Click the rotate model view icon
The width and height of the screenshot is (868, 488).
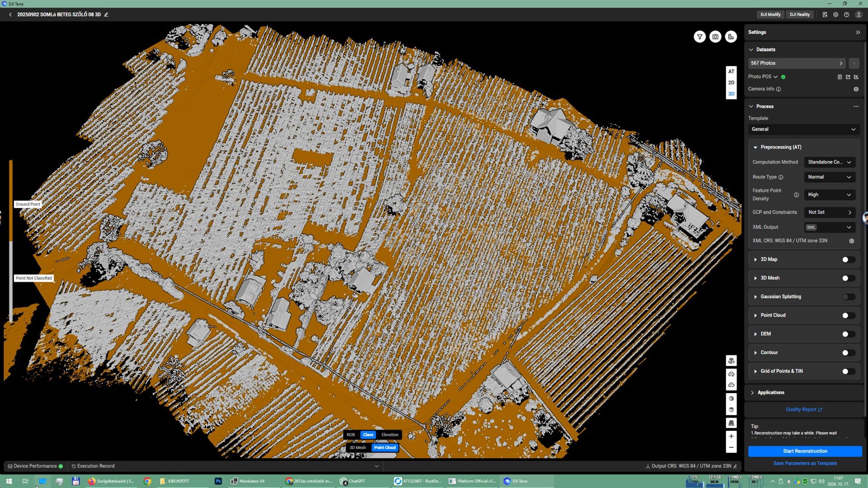[731, 361]
